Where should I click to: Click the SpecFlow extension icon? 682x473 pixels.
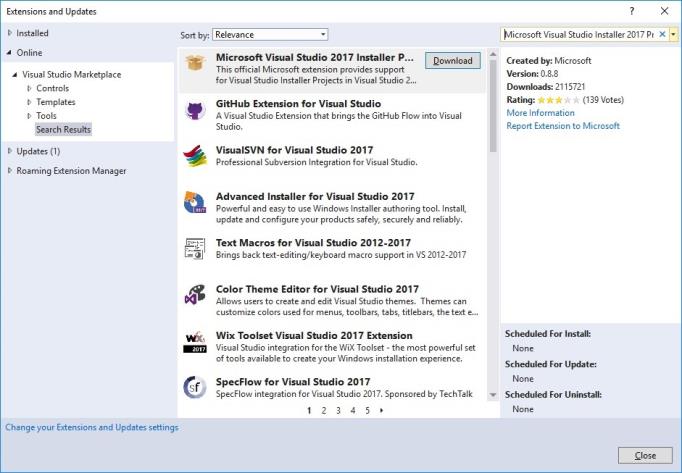(197, 388)
